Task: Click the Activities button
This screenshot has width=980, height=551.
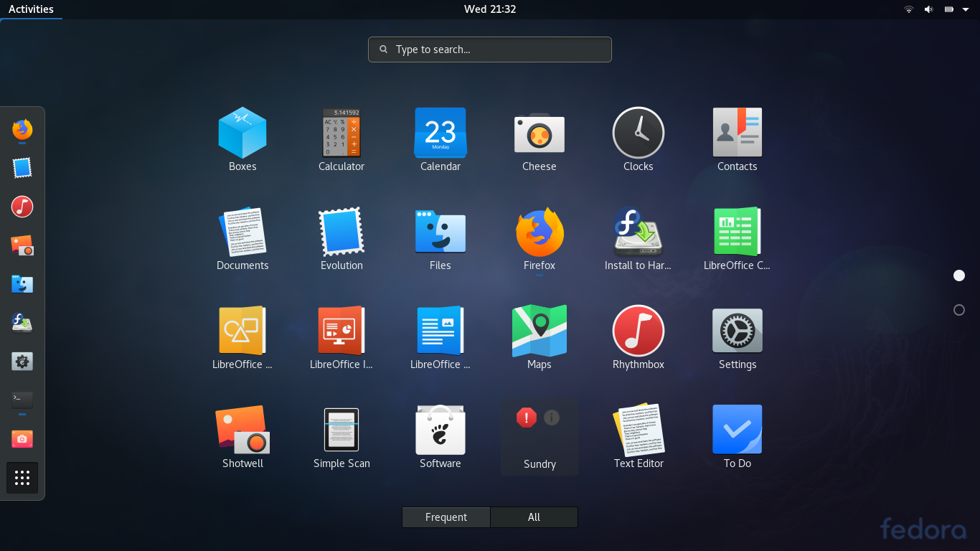Action: pos(31,9)
